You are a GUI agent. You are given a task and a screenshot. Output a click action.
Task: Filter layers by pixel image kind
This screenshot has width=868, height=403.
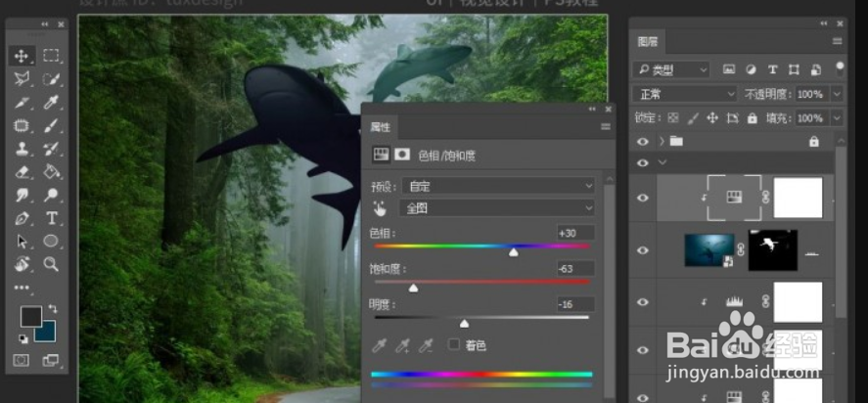point(728,69)
